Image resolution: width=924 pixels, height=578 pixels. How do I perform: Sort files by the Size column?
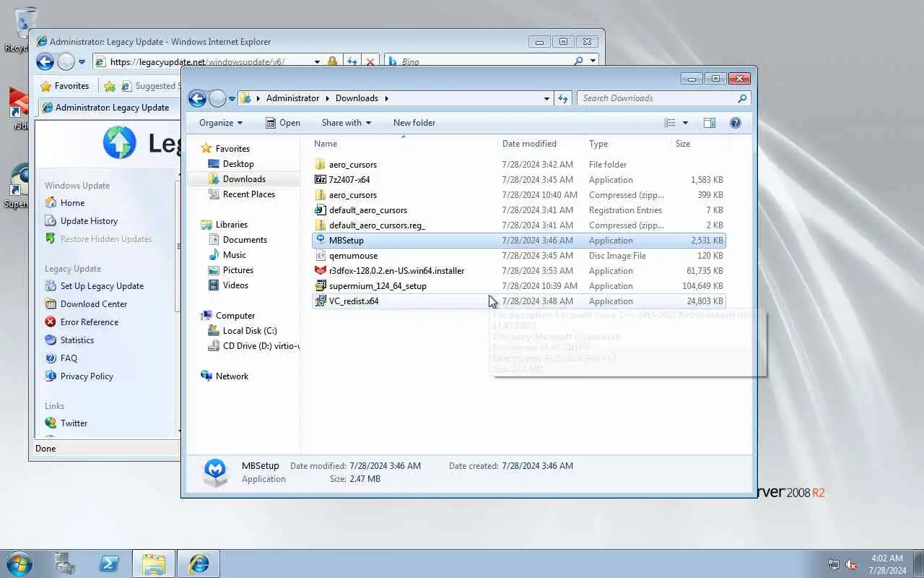point(683,144)
